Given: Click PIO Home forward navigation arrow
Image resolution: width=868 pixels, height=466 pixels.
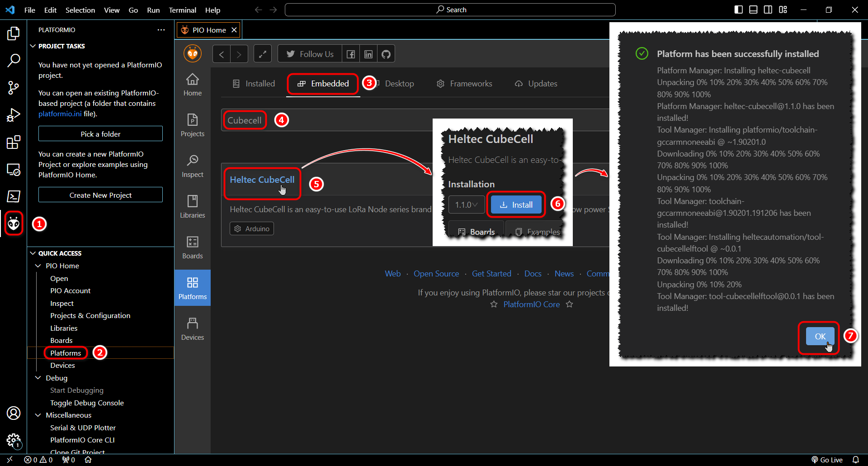Looking at the screenshot, I should (x=239, y=54).
